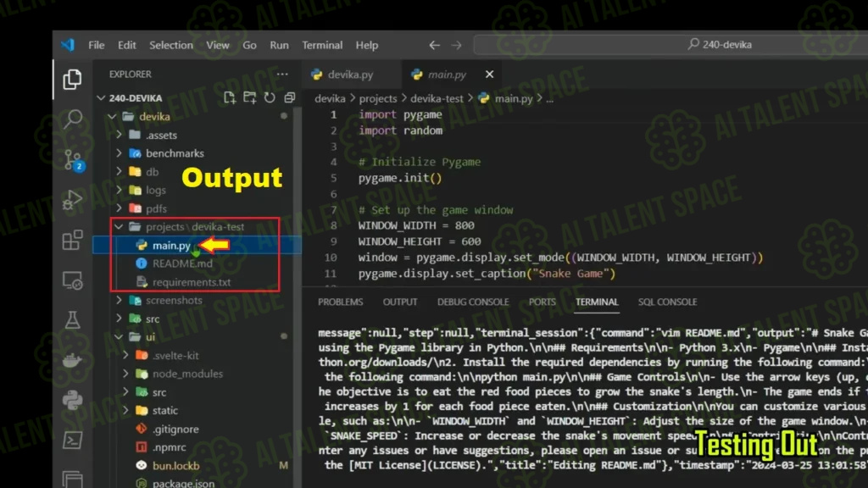
Task: Open the Run and Debug view
Action: 73,200
